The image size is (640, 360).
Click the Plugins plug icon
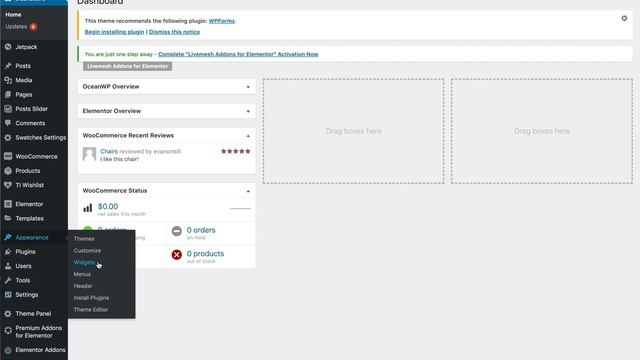pos(8,251)
